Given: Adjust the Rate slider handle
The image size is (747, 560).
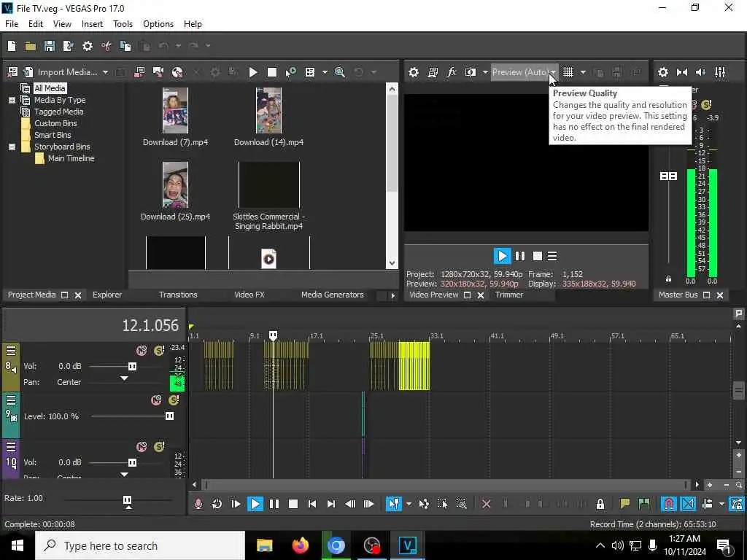Looking at the screenshot, I should pyautogui.click(x=127, y=500).
